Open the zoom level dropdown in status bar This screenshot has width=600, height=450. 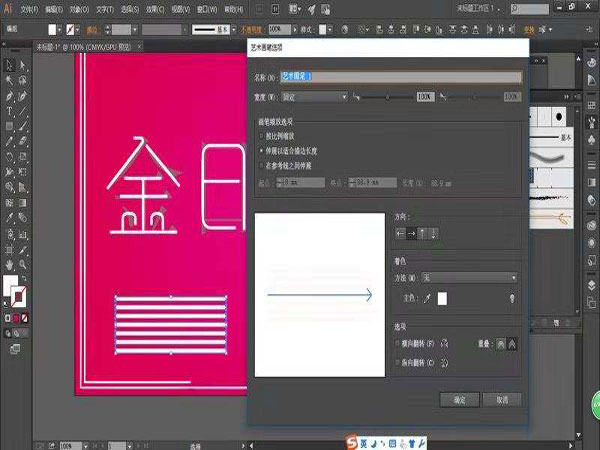click(86, 446)
